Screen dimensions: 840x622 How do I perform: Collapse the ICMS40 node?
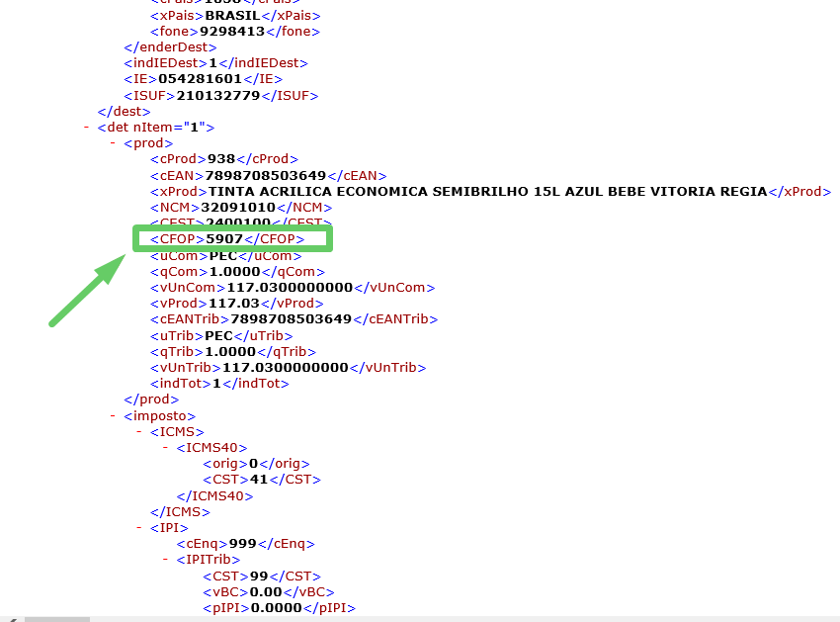pos(165,447)
